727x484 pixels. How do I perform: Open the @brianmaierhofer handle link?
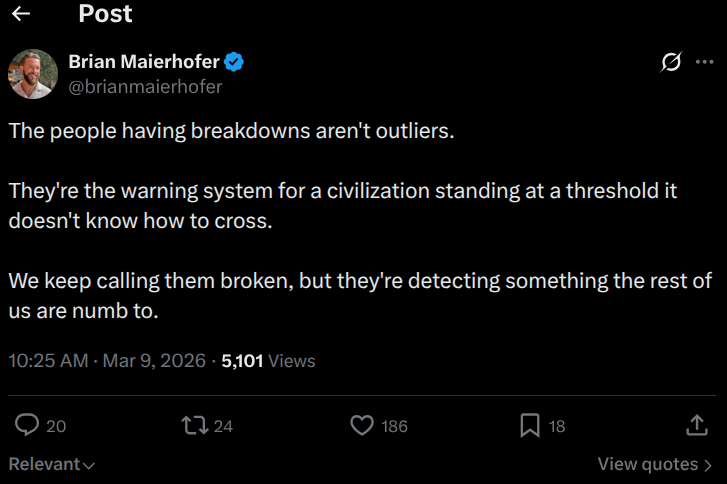tap(145, 86)
